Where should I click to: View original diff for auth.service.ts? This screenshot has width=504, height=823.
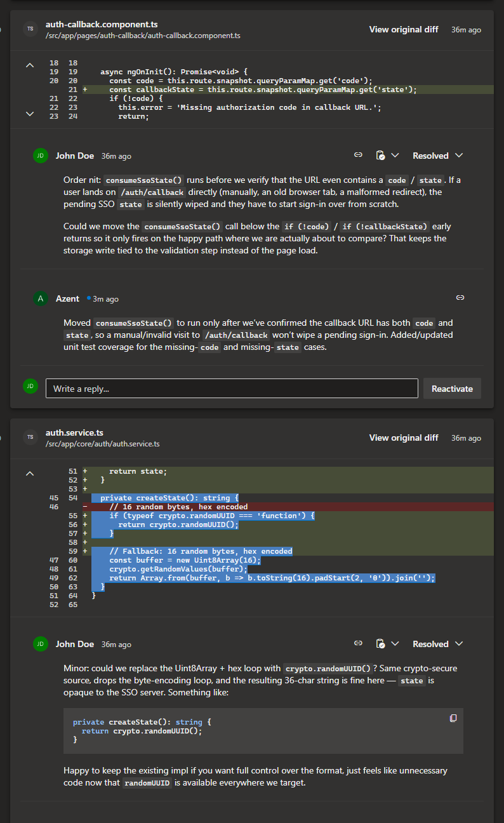coord(404,438)
